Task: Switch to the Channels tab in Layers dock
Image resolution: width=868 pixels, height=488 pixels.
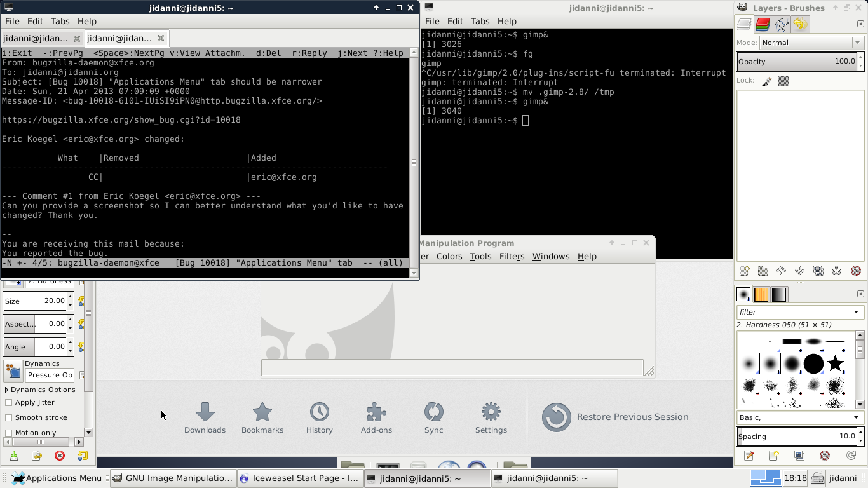Action: [x=763, y=25]
